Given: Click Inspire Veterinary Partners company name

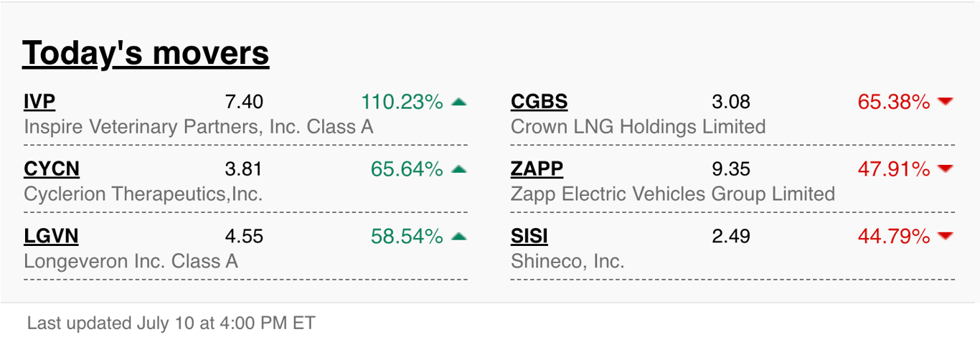Looking at the screenshot, I should pyautogui.click(x=199, y=127).
